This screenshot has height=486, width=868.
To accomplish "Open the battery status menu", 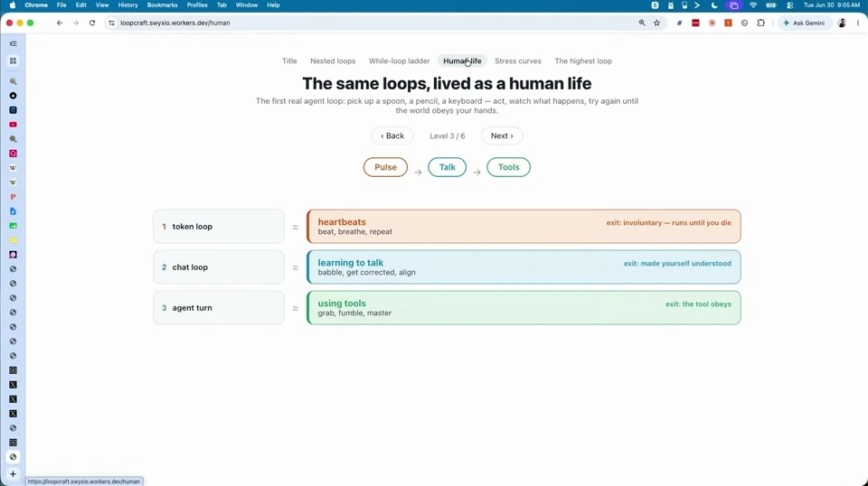I will point(771,5).
